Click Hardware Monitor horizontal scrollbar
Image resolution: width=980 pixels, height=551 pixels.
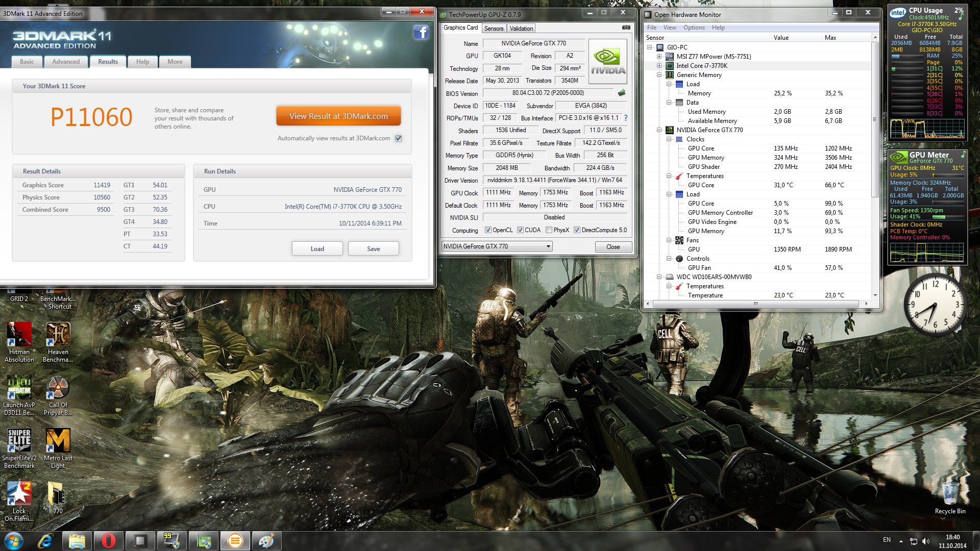click(755, 304)
